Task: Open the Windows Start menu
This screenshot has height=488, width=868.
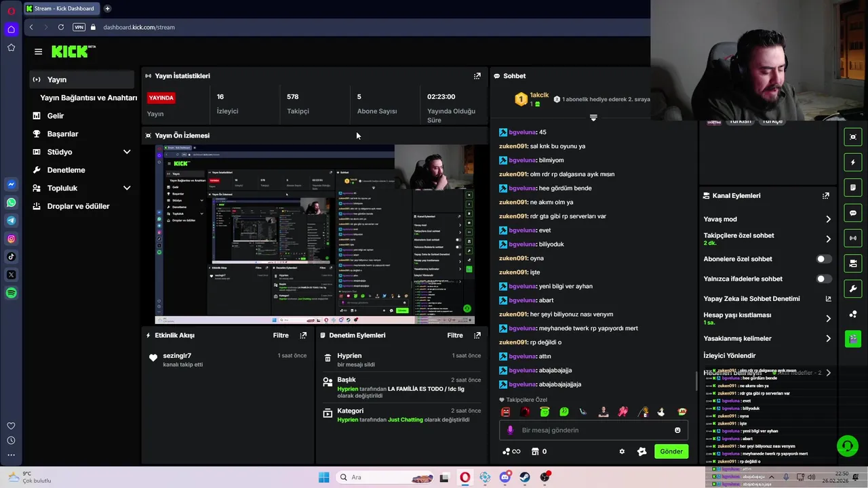Action: coord(323,477)
